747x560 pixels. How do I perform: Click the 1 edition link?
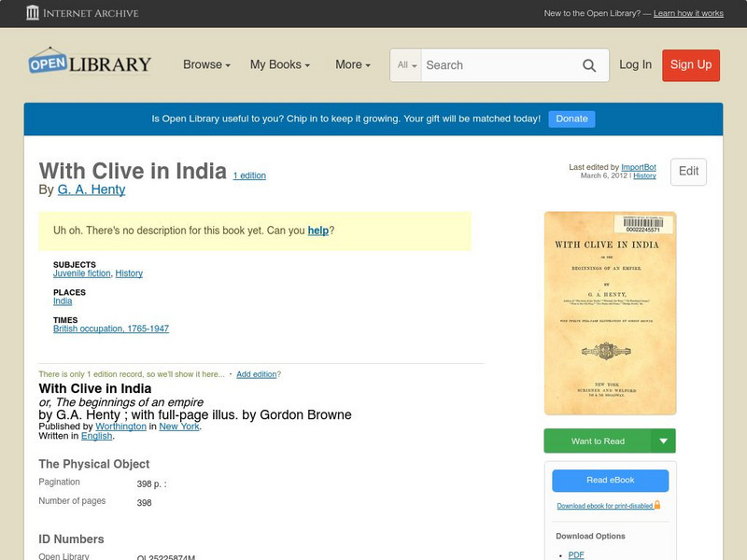tap(249, 175)
